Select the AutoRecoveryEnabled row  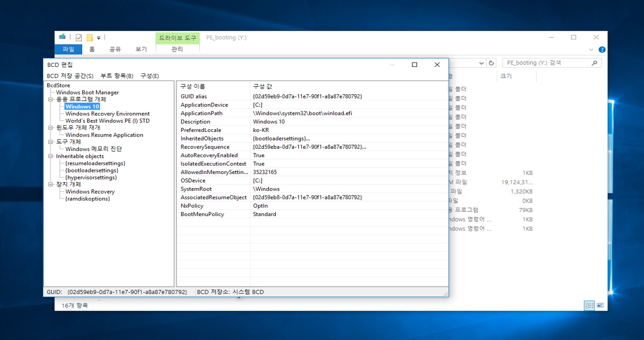(x=312, y=155)
